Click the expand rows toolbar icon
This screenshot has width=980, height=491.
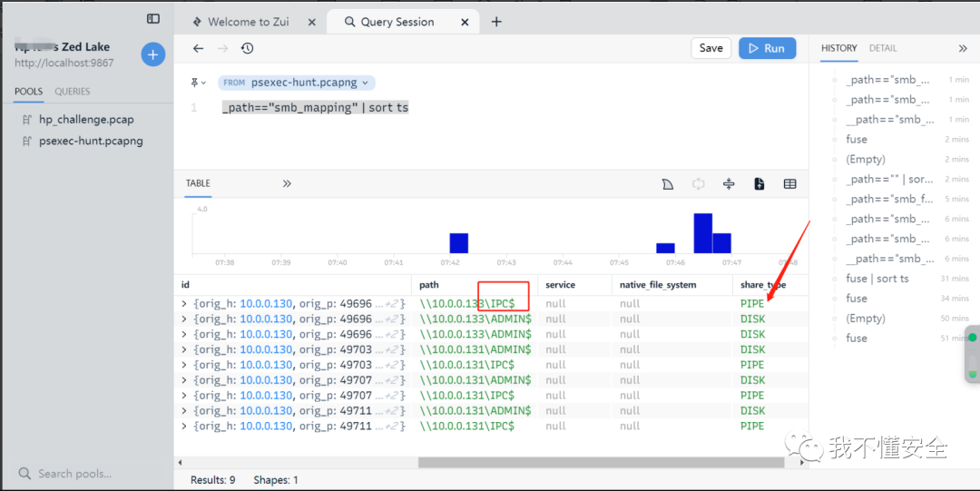coord(698,184)
